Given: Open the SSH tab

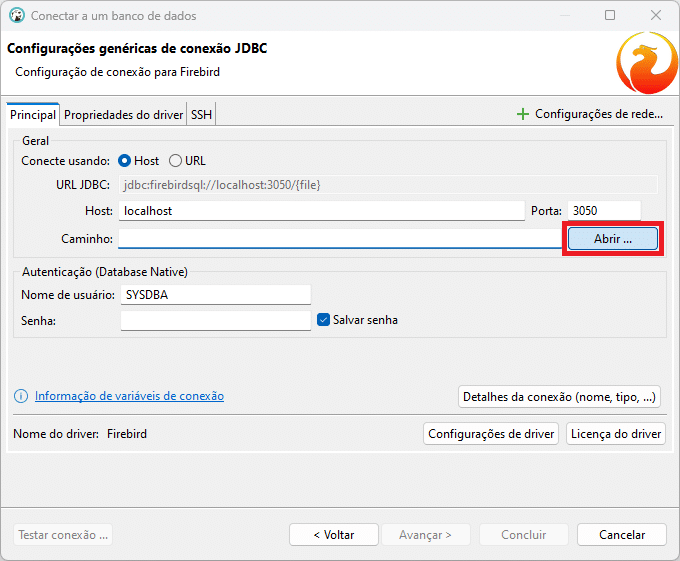Looking at the screenshot, I should point(201,115).
